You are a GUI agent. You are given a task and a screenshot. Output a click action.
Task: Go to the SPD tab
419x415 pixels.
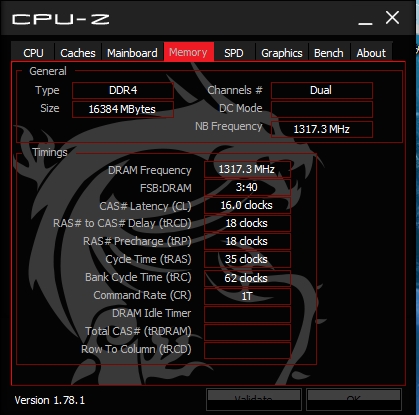(x=234, y=52)
